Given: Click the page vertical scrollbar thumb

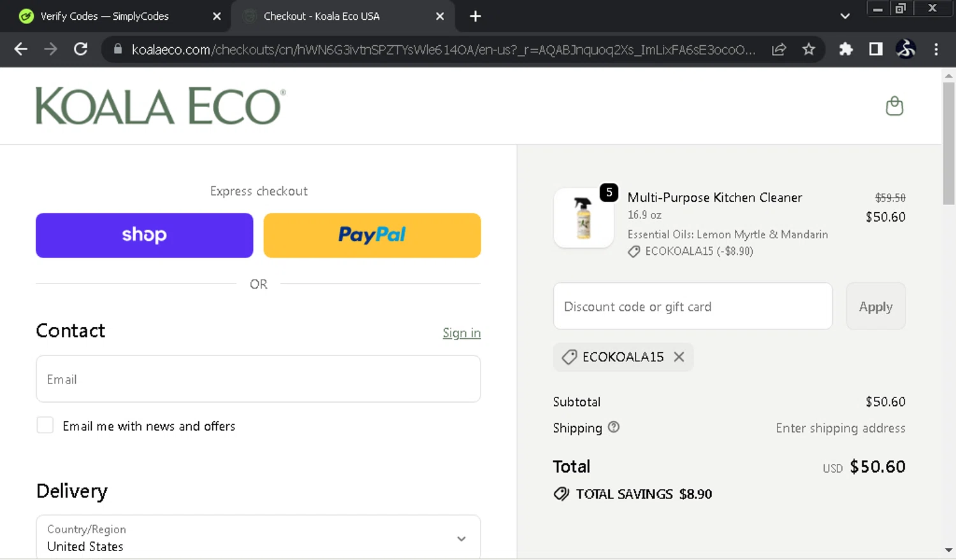Looking at the screenshot, I should pos(948,143).
